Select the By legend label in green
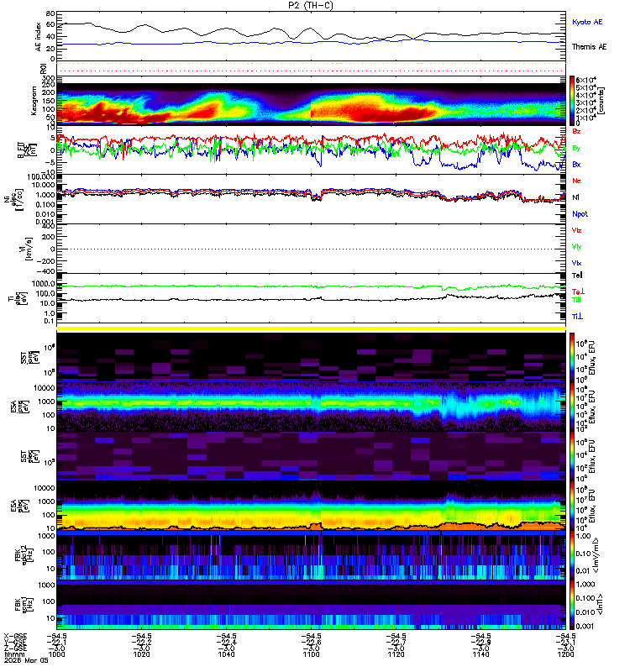Viewport: 630px width, 672px height. pyautogui.click(x=576, y=149)
